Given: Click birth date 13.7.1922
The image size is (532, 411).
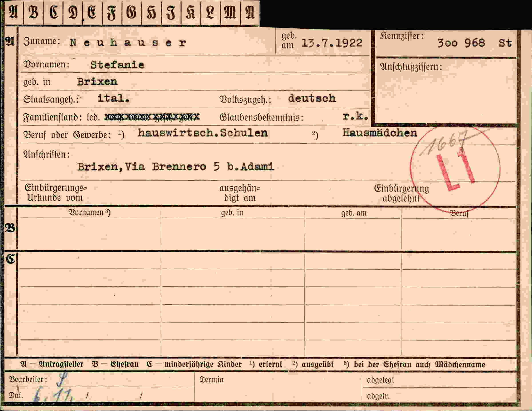Looking at the screenshot, I should [332, 43].
